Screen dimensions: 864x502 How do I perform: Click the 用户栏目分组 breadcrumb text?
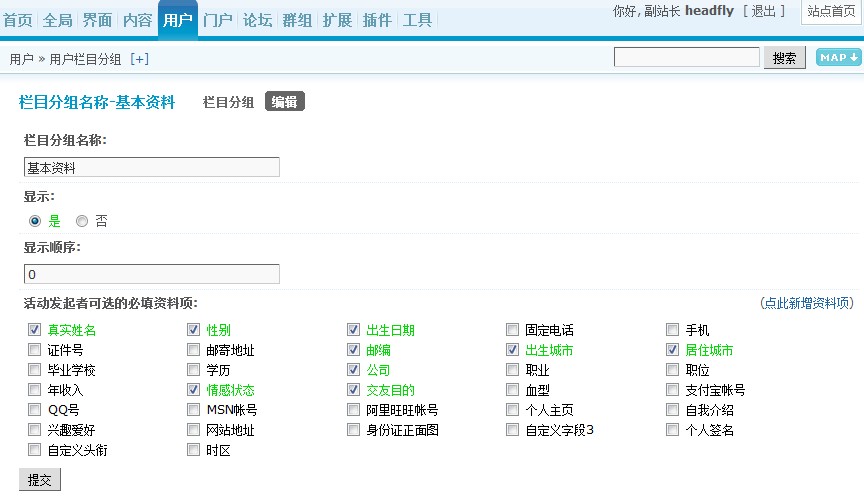[x=85, y=59]
